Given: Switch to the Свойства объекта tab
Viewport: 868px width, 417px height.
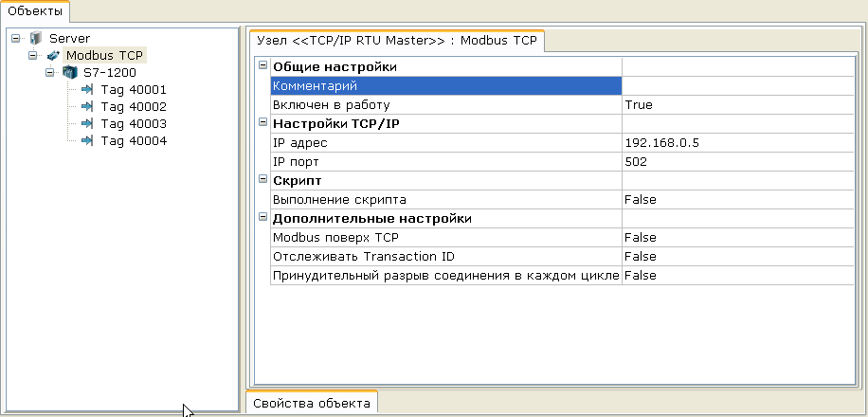Looking at the screenshot, I should [312, 403].
